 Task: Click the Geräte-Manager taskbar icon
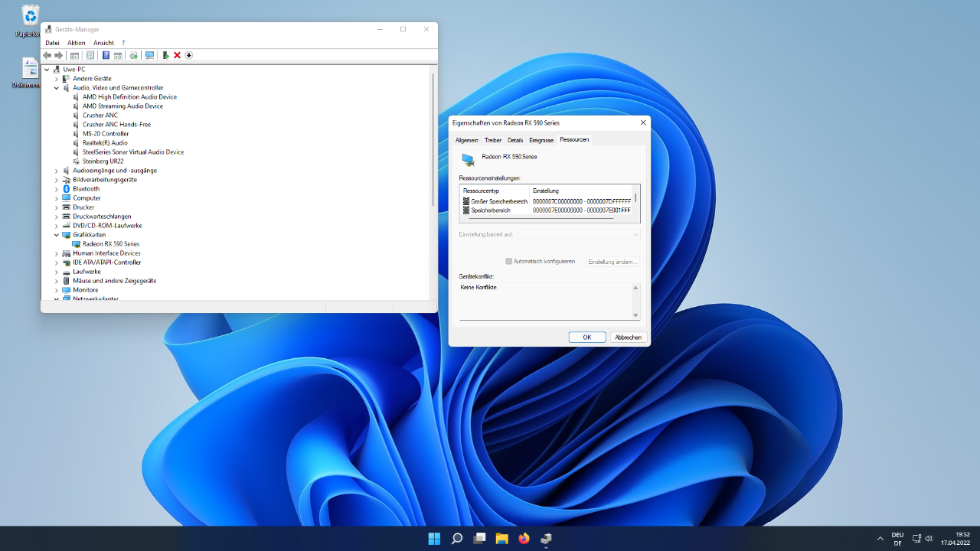click(547, 538)
